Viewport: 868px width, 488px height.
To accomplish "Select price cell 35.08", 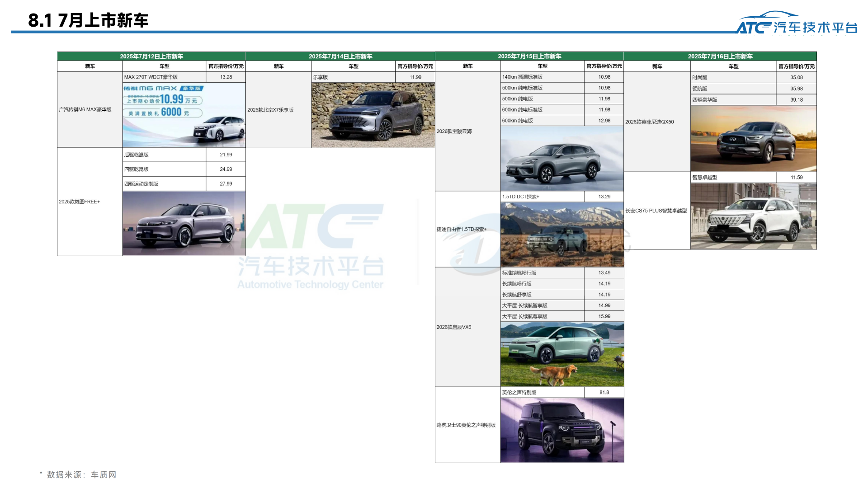I will (x=797, y=78).
